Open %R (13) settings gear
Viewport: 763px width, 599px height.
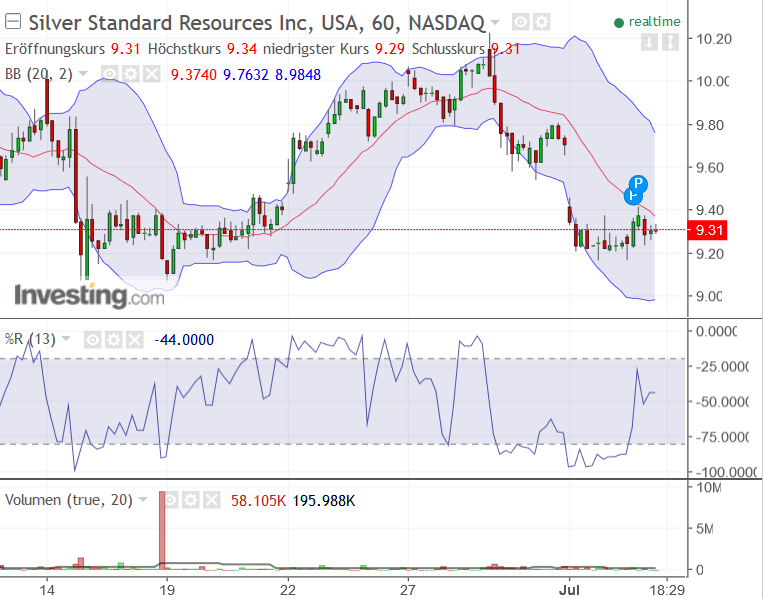coord(113,340)
